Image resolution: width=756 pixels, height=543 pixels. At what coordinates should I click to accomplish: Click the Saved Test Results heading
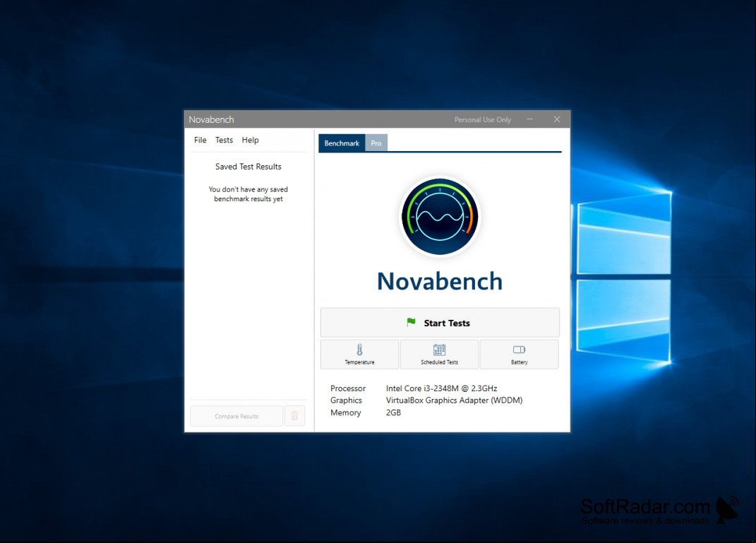248,167
